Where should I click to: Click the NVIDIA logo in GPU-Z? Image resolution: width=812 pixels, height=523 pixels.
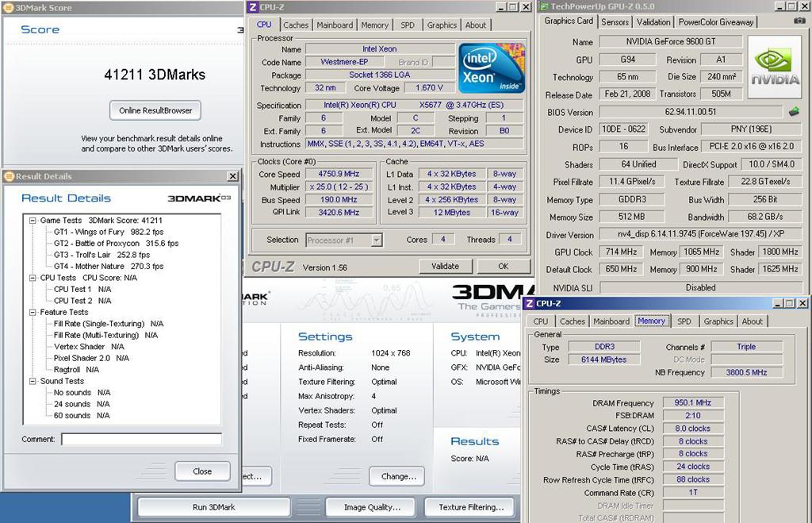[x=775, y=67]
